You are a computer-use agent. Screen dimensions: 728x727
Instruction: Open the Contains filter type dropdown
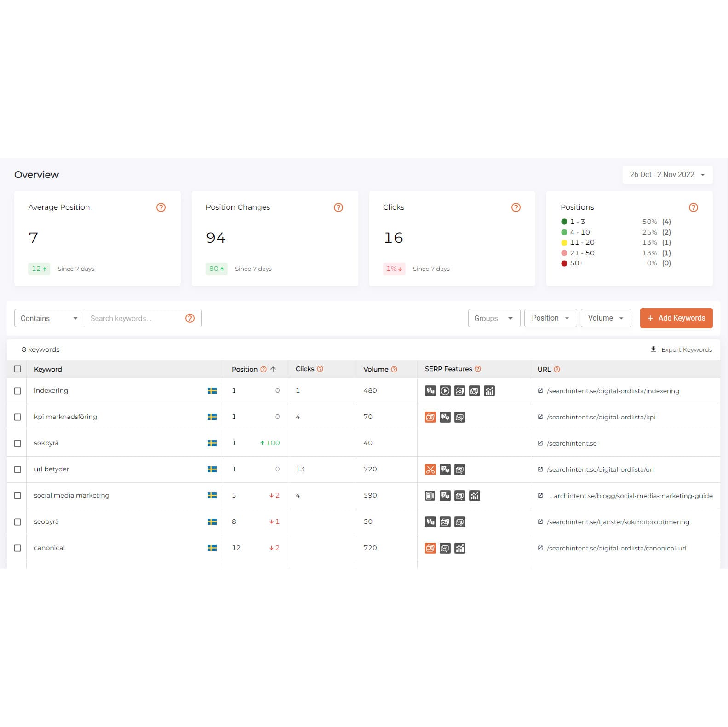tap(49, 318)
